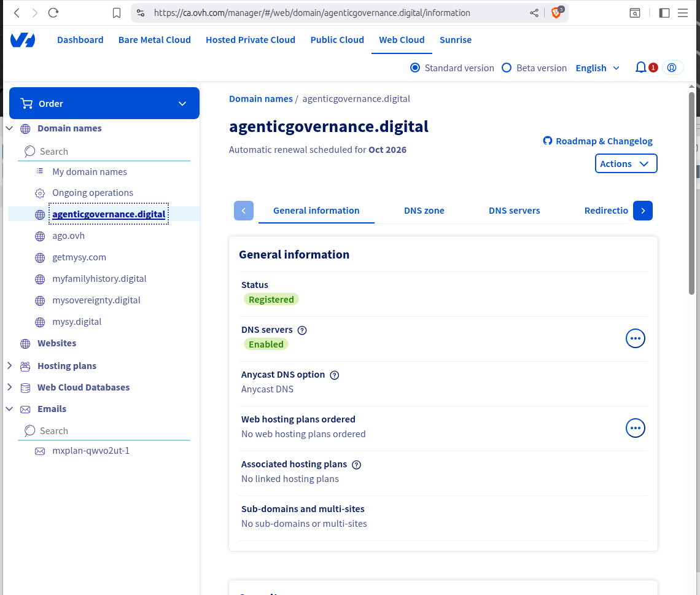This screenshot has height=595, width=700.
Task: Reload the page with browser refresh icon
Action: (x=53, y=13)
